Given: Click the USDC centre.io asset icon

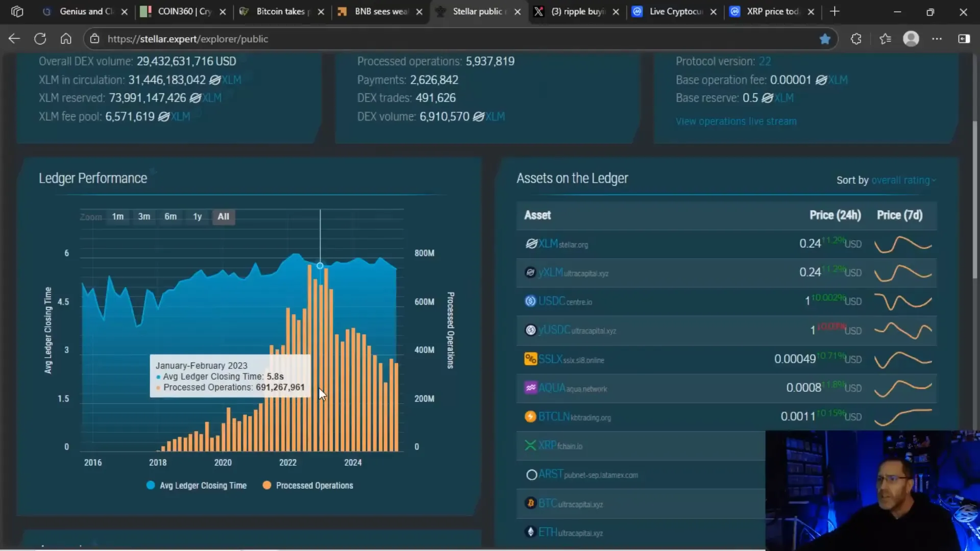Looking at the screenshot, I should point(531,301).
